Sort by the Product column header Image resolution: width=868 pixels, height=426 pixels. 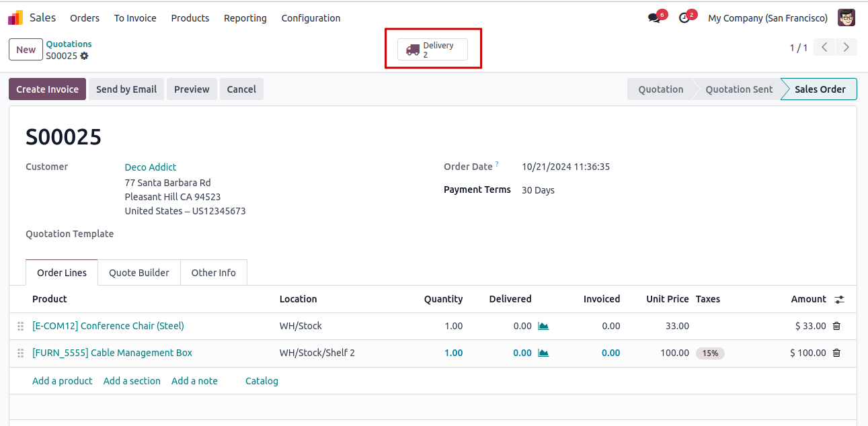coord(50,299)
